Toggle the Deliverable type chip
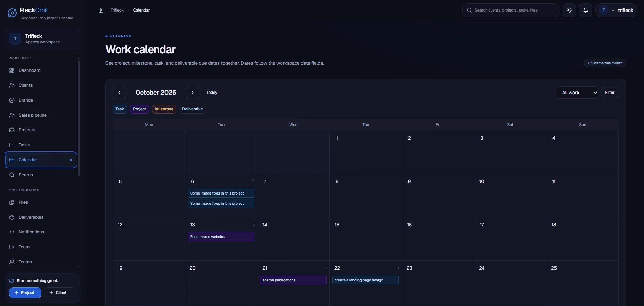The width and height of the screenshot is (644, 306). tap(192, 109)
